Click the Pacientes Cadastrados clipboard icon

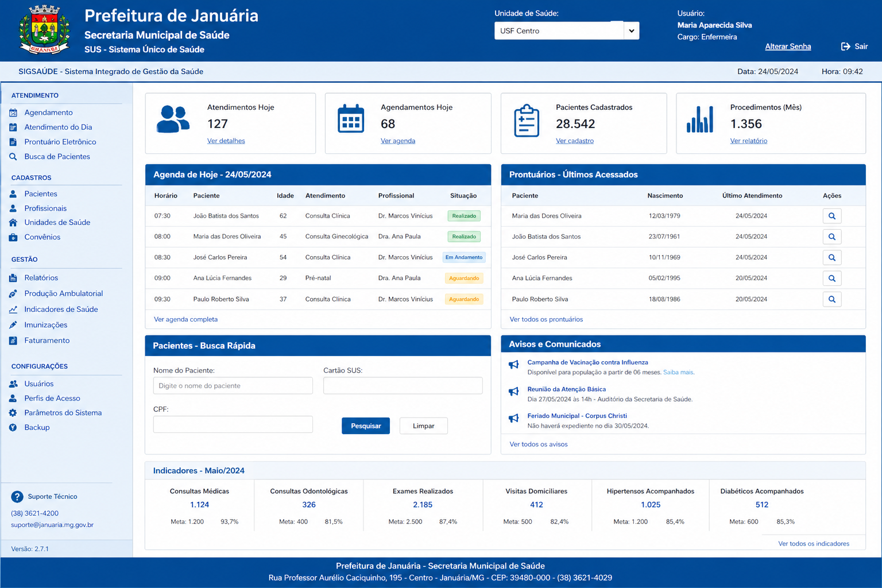coord(526,121)
